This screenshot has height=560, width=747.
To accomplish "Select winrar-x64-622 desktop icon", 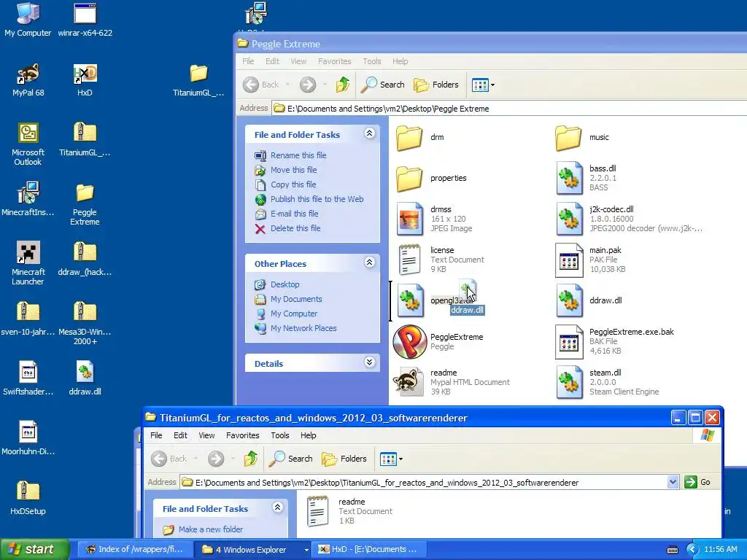I will coord(85,19).
